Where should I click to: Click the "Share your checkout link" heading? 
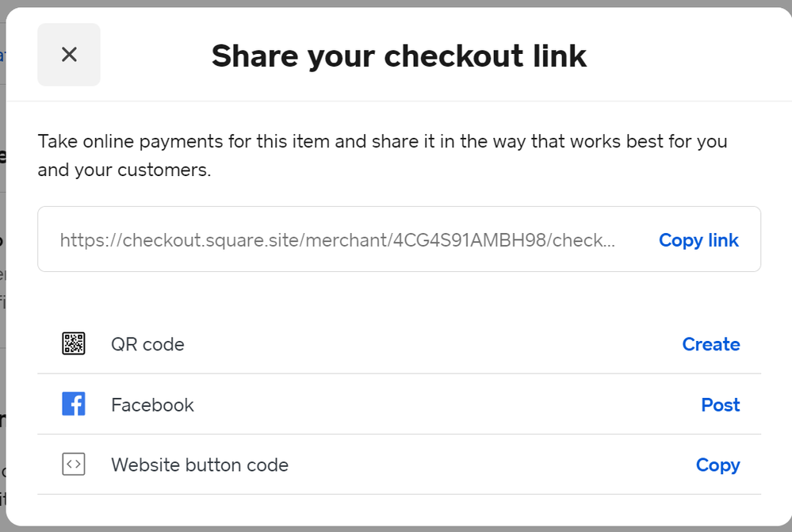click(x=399, y=55)
